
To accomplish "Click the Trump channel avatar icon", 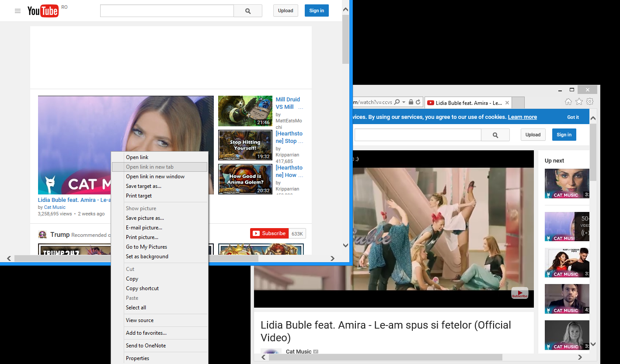I will point(43,235).
